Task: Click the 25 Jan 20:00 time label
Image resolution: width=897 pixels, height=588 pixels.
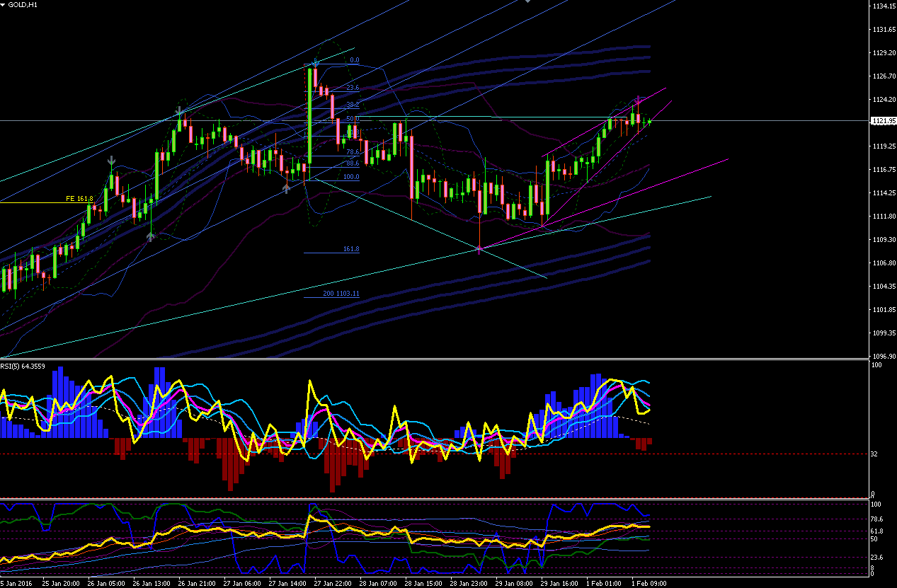Action: (x=61, y=584)
